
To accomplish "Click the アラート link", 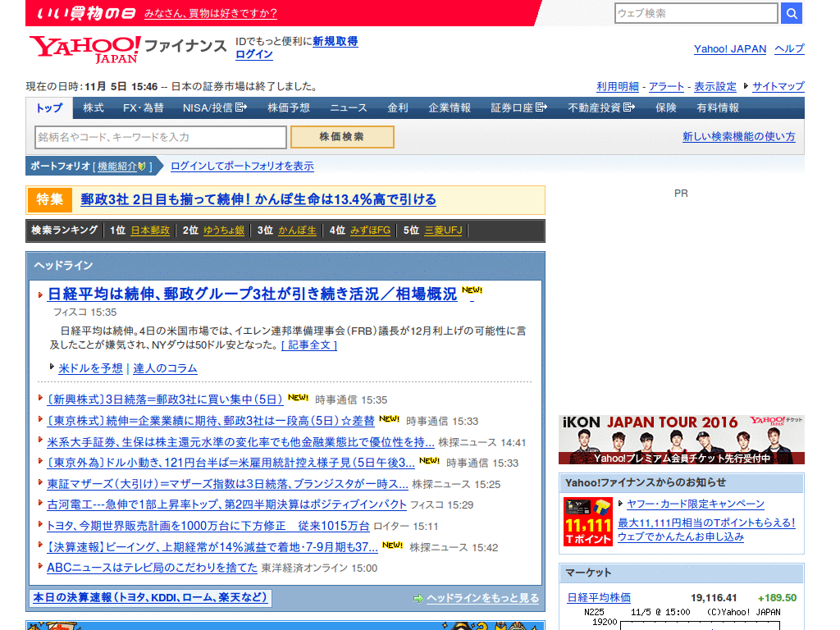I will point(666,86).
